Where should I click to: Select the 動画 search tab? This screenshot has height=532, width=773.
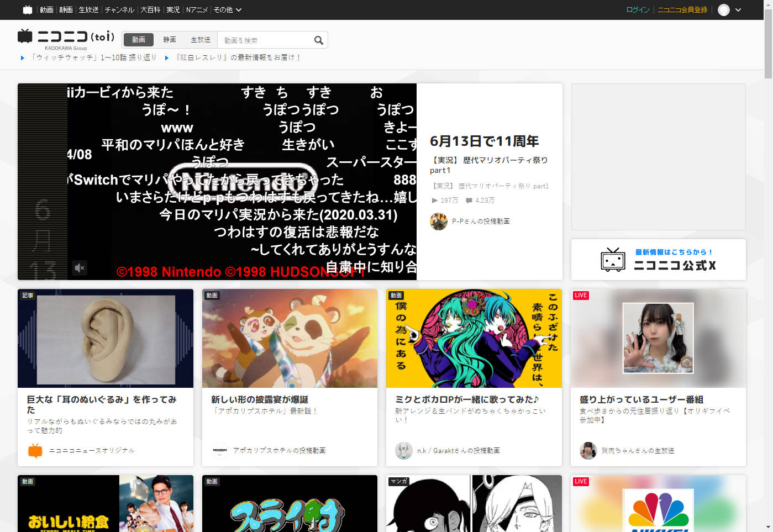tap(139, 40)
